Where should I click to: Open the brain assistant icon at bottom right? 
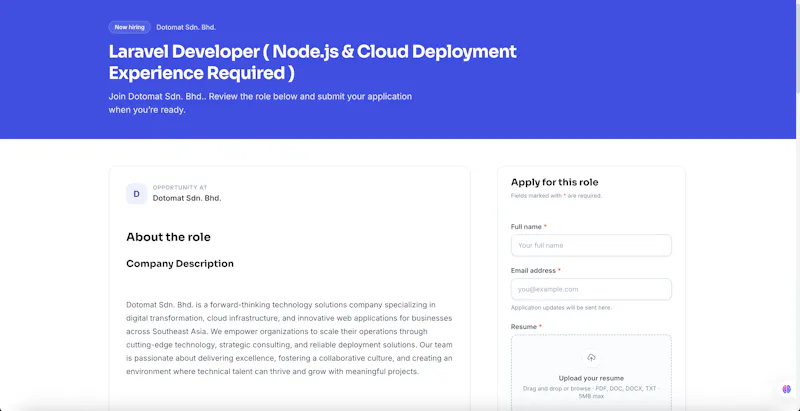pos(786,389)
